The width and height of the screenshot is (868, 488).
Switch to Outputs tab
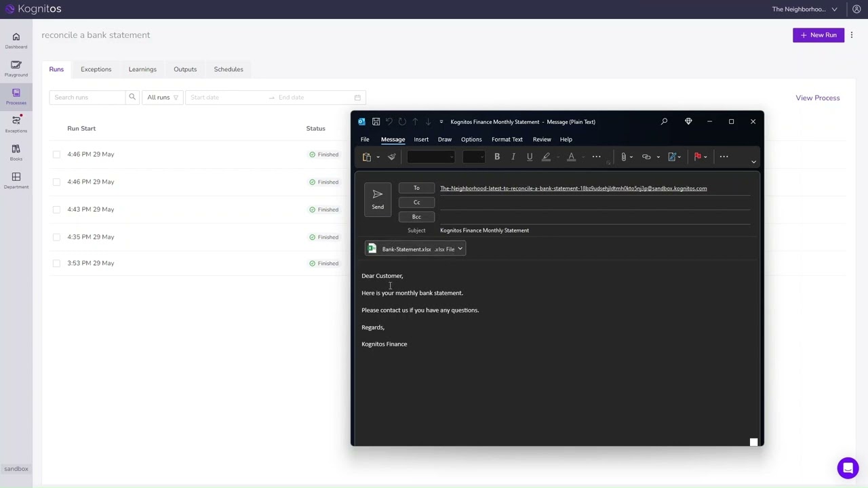(185, 69)
